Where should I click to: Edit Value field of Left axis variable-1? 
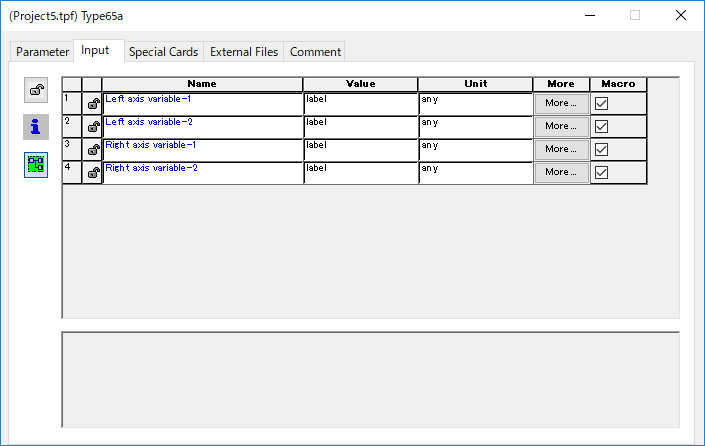pyautogui.click(x=360, y=103)
